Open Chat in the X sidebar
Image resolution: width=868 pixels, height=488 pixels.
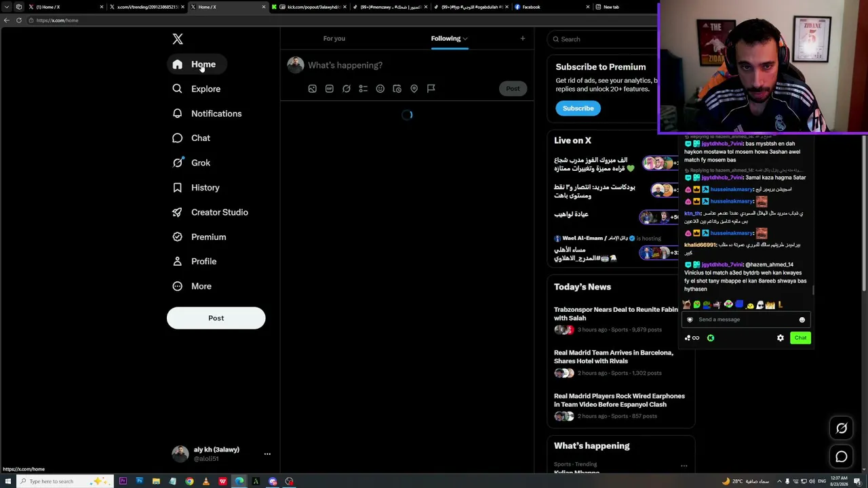click(x=192, y=138)
